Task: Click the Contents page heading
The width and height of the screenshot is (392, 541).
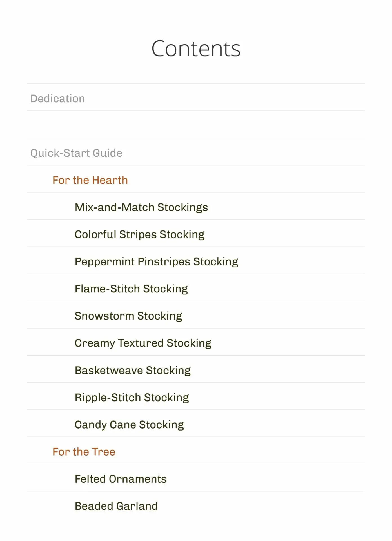Action: 196,48
